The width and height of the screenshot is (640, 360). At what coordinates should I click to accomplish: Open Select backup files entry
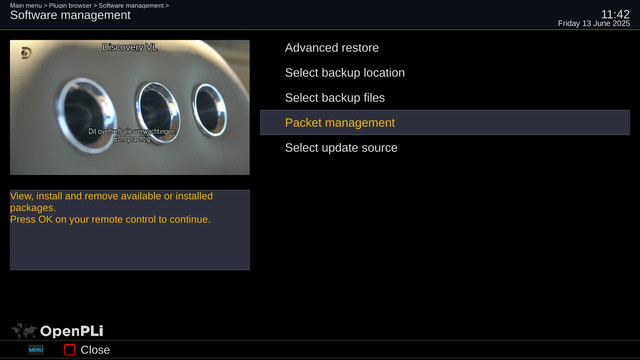point(444,98)
